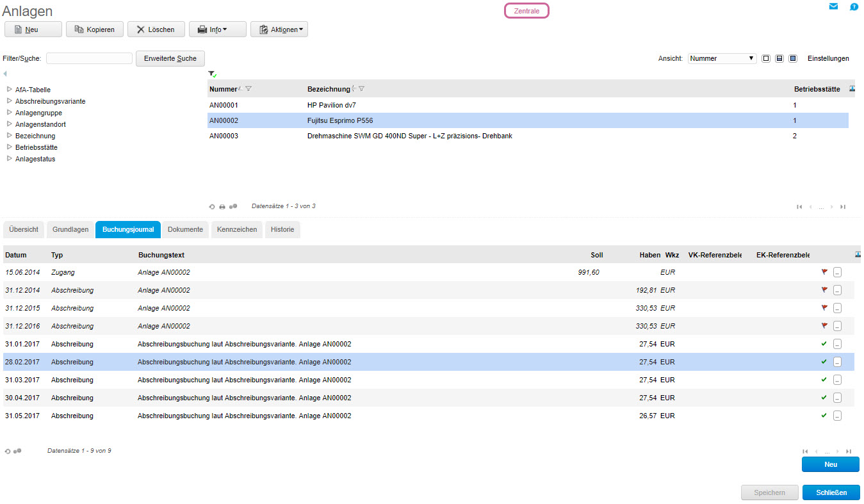Open the details button for the 31.05.2017 entry
The width and height of the screenshot is (864, 504).
click(838, 416)
